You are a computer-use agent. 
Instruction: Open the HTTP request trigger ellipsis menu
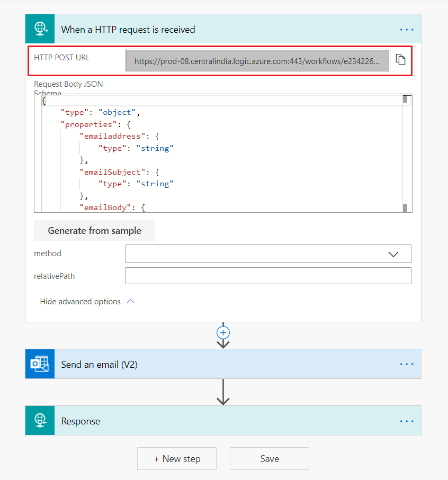coord(406,30)
